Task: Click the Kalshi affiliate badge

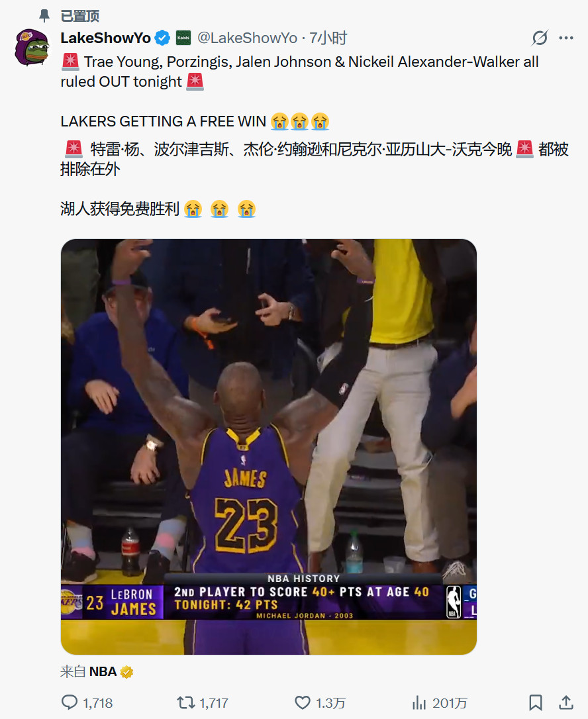Action: pos(183,38)
